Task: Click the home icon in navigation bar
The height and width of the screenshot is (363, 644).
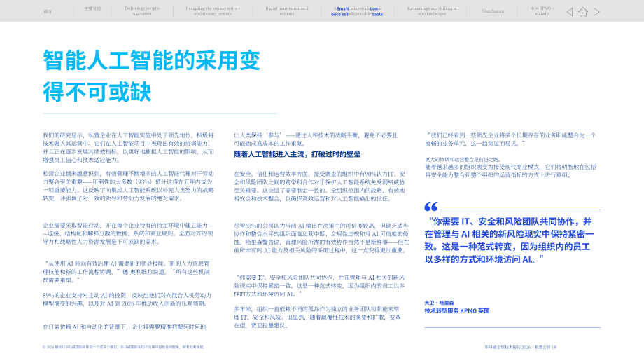Action: click(583, 12)
